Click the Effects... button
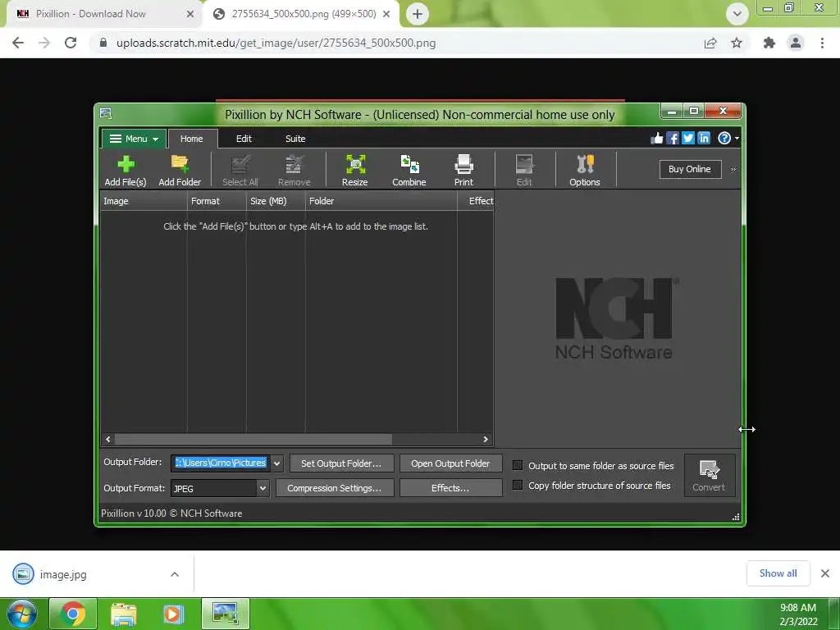 pyautogui.click(x=450, y=488)
